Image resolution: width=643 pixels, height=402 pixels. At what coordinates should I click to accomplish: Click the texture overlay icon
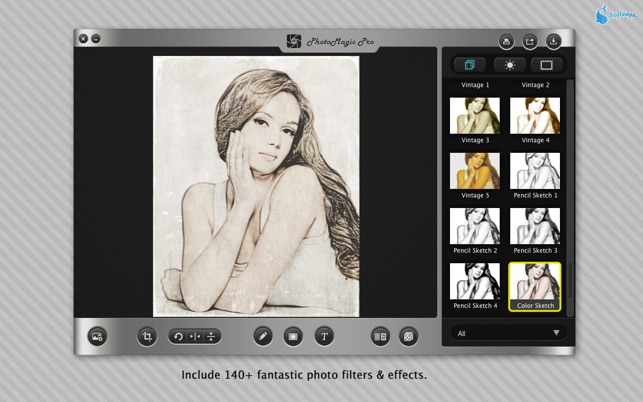pos(408,337)
